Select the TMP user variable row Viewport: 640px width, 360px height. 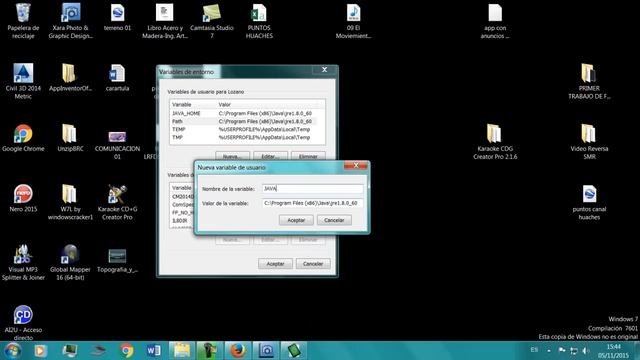[247, 138]
